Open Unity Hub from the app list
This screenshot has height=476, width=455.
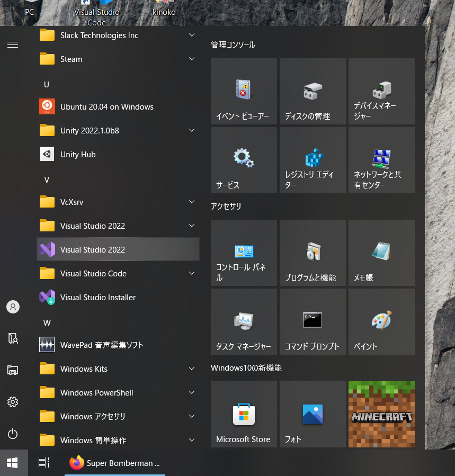118,154
